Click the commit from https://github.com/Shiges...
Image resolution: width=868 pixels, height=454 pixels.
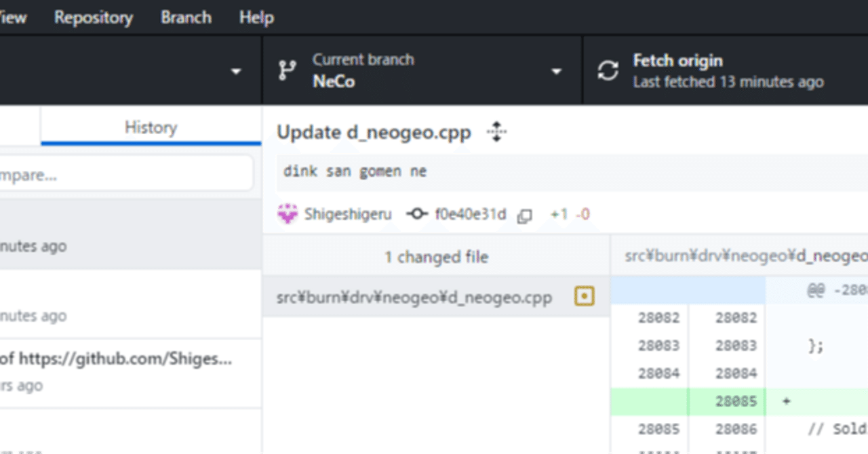tap(122, 366)
